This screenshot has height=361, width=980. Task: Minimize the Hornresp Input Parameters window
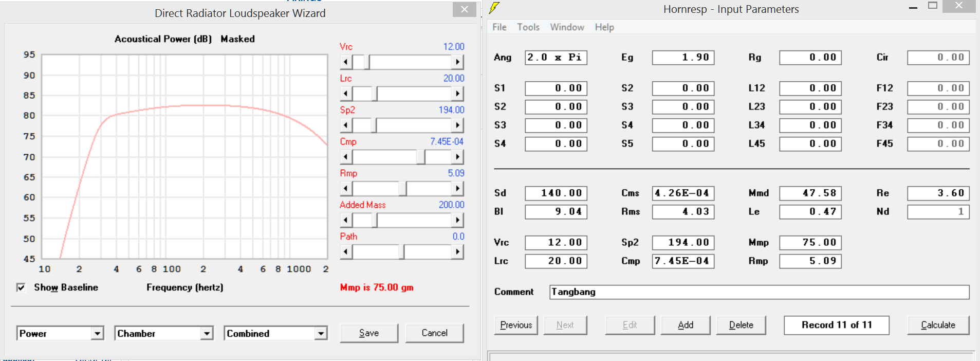pos(913,8)
